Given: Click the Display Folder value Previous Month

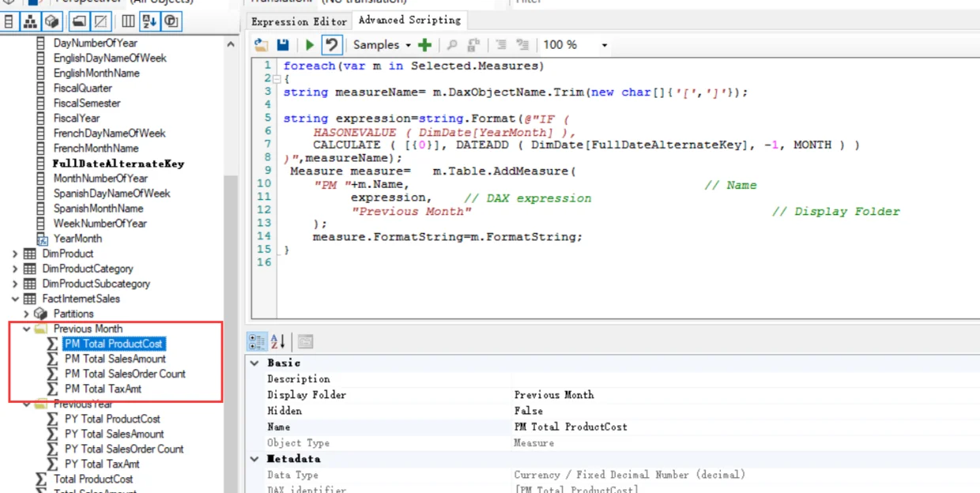Looking at the screenshot, I should 554,395.
